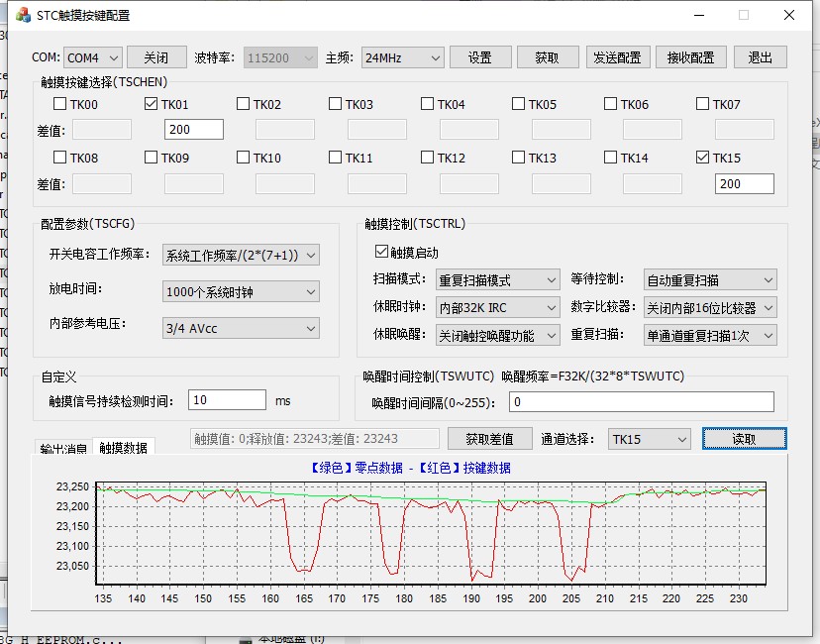Click the TK01 差值 field showing 200
The height and width of the screenshot is (644, 820).
[x=194, y=129]
